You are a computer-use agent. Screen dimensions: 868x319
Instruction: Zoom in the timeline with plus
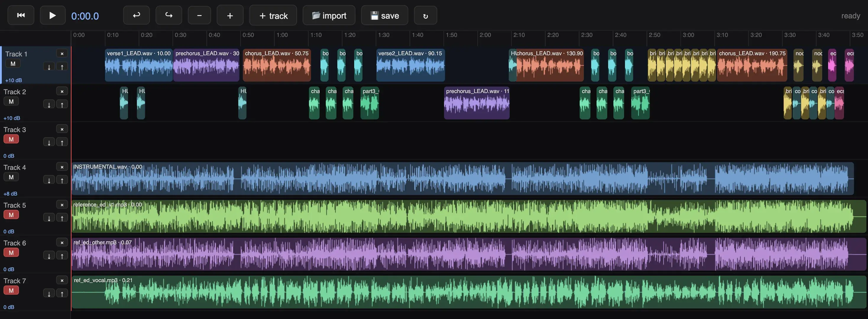click(230, 15)
